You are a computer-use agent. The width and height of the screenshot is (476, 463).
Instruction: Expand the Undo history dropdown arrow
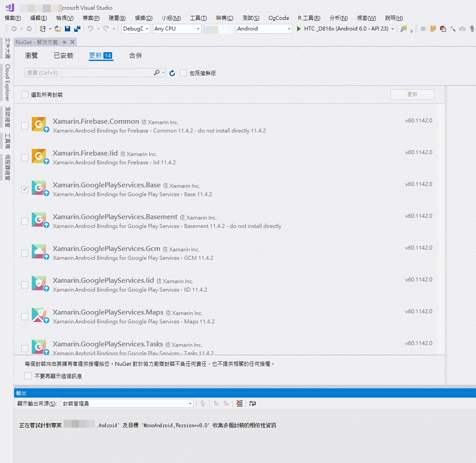(x=98, y=29)
